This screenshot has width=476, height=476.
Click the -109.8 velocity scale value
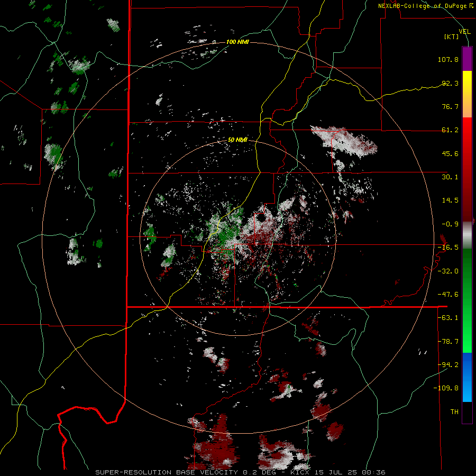click(x=446, y=388)
